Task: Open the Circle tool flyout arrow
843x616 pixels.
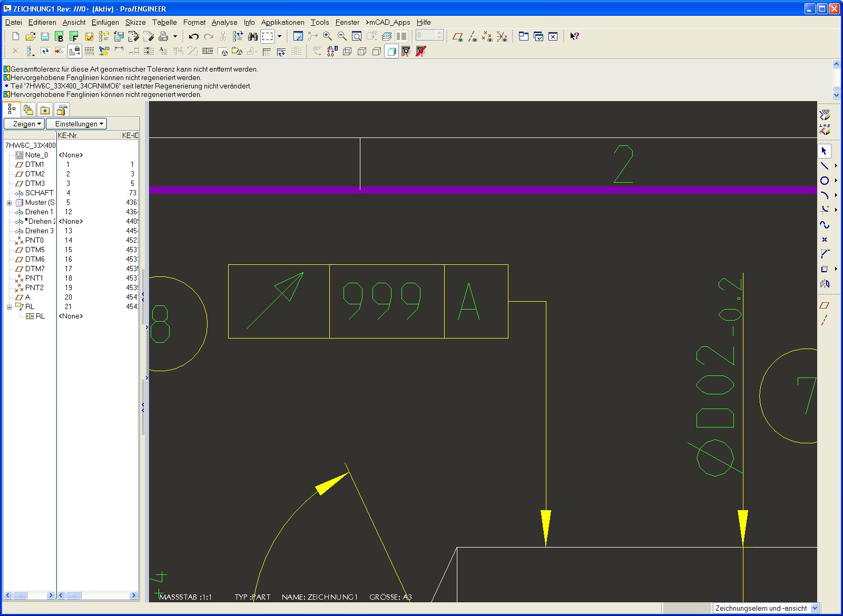Action: [836, 181]
